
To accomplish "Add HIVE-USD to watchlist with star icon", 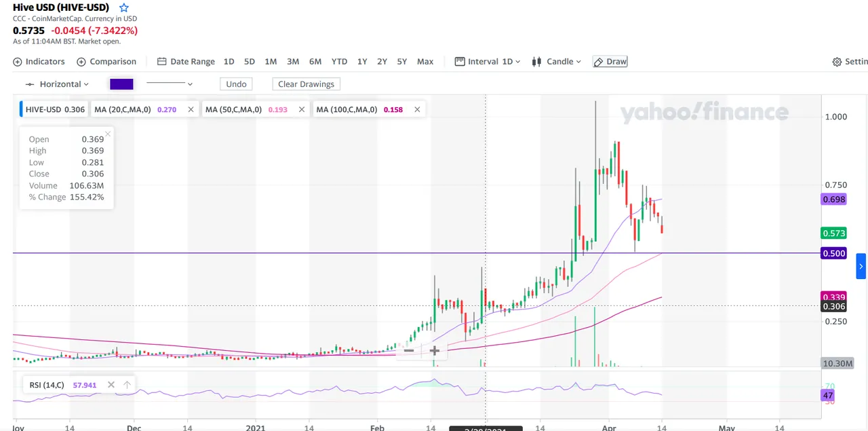I will pyautogui.click(x=124, y=7).
